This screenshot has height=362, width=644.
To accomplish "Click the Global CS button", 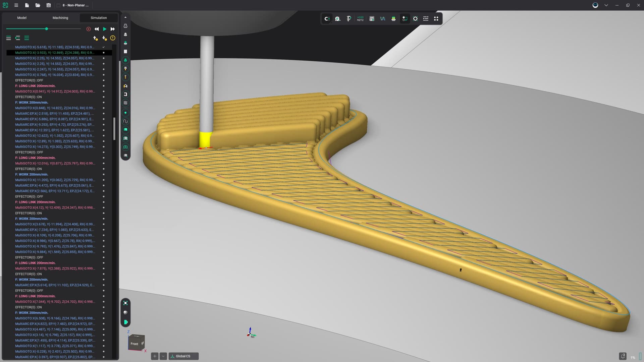I will [x=183, y=356].
